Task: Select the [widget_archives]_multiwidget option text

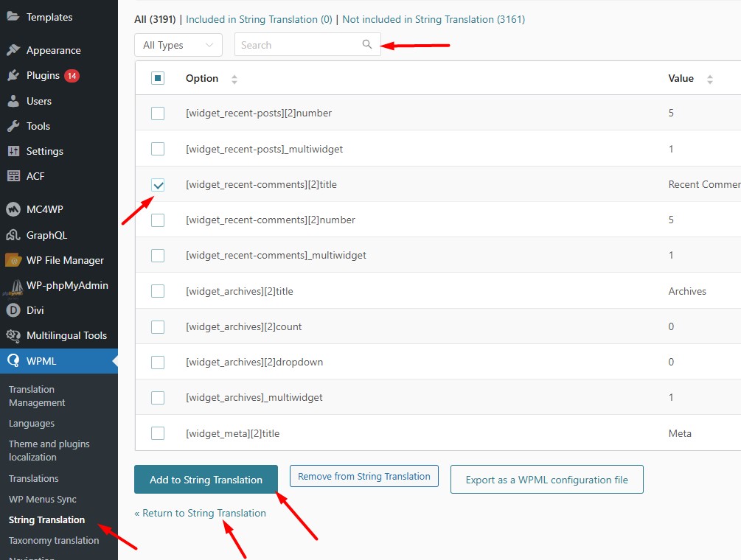Action: [254, 398]
